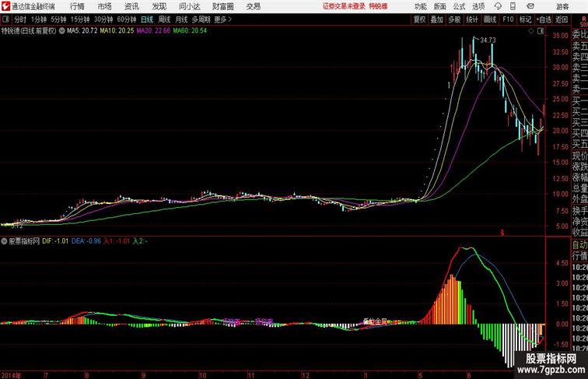Click the 标记 mark toolbar button
The height and width of the screenshot is (379, 588).
pyautogui.click(x=525, y=19)
